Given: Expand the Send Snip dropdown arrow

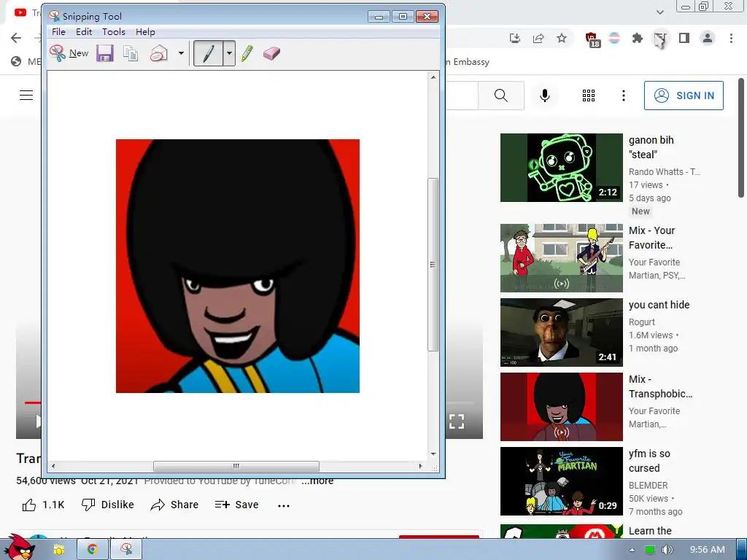Looking at the screenshot, I should (181, 53).
